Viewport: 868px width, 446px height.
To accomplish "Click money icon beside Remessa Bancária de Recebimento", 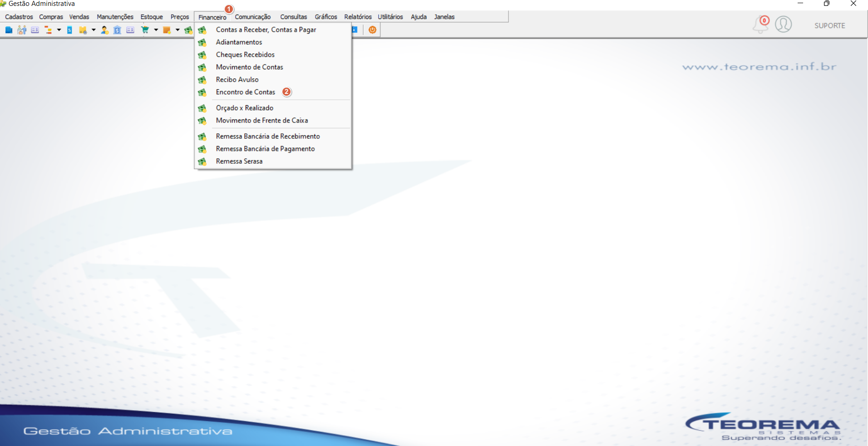I will tap(202, 137).
